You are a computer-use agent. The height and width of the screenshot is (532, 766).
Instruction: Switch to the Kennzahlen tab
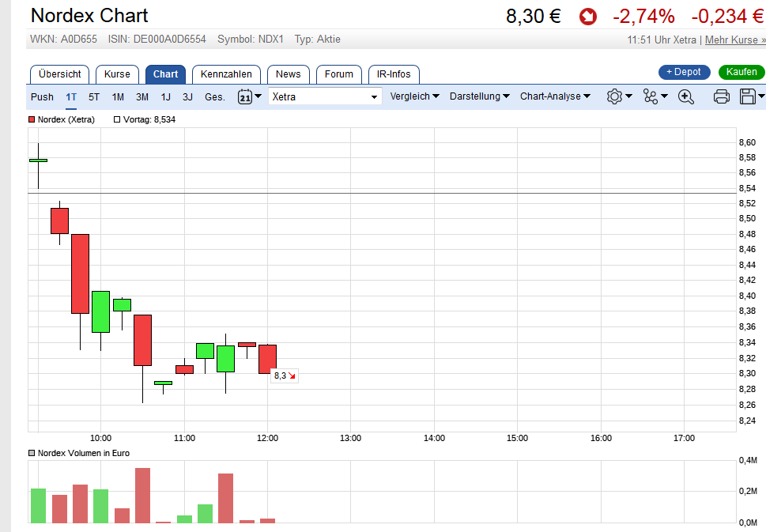pos(226,74)
